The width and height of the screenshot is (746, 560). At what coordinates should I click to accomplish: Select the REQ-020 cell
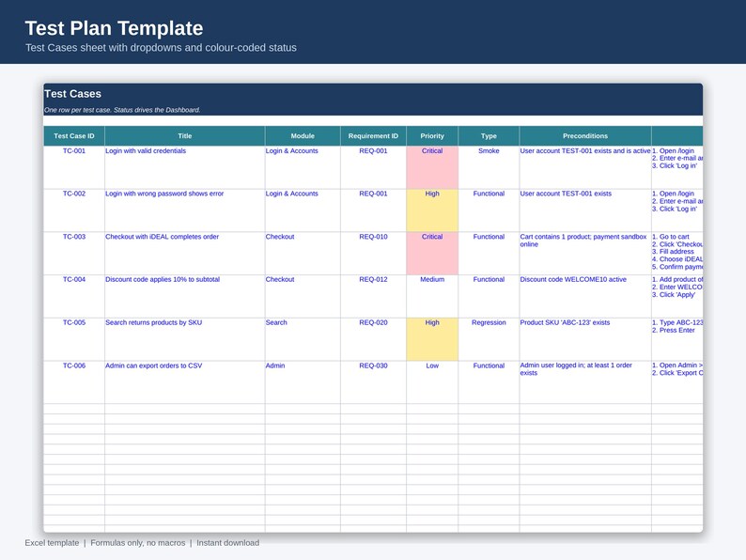(x=374, y=339)
